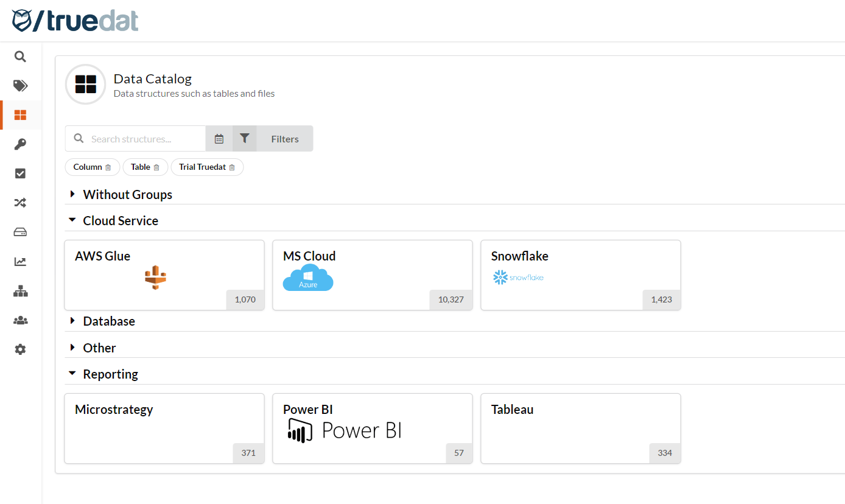Screen dimensions: 845x504
Task: Open the Power BI reporting card
Action: pyautogui.click(x=372, y=428)
